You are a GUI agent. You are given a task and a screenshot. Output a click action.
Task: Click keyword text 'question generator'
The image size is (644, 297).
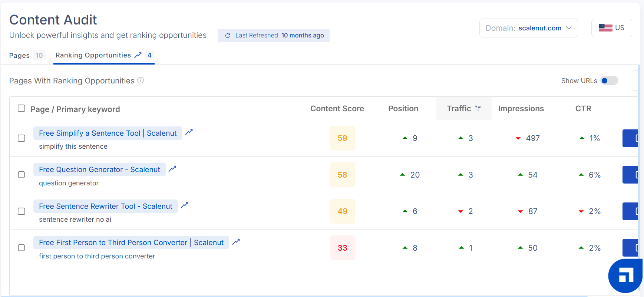(x=69, y=183)
